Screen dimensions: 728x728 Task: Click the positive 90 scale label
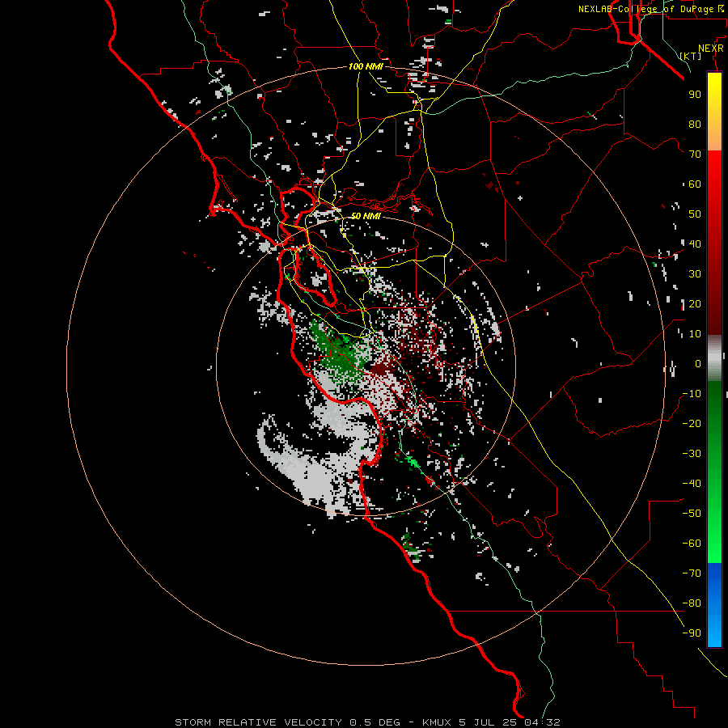695,95
